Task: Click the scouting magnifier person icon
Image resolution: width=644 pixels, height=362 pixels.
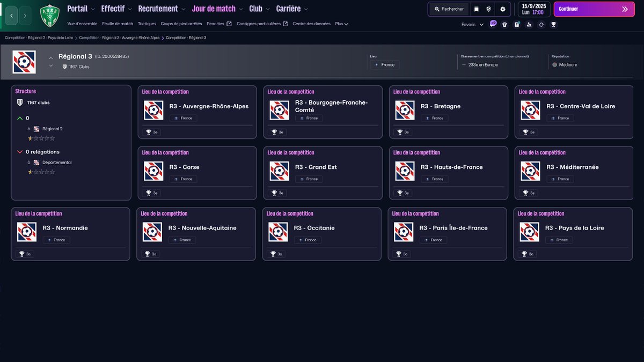Action: 529,25
